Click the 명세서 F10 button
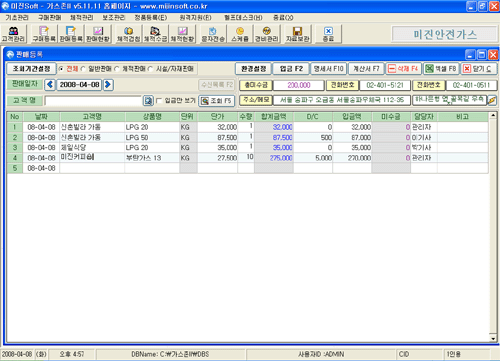 pos(329,69)
